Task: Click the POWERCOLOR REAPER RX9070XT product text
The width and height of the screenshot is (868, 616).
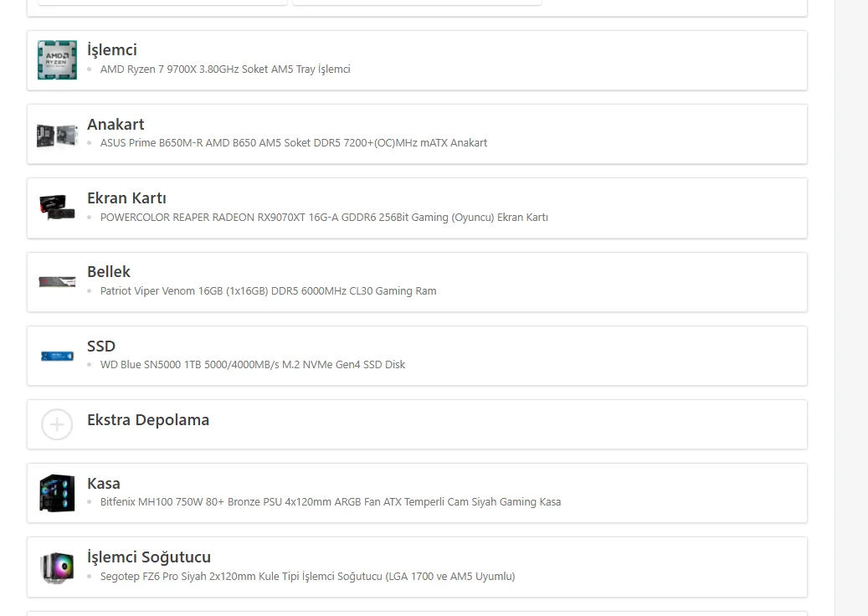Action: click(324, 218)
